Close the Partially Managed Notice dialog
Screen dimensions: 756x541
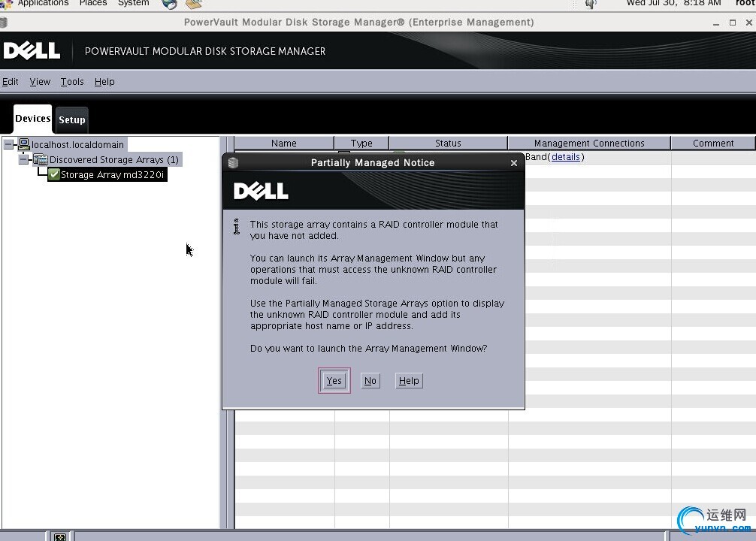tap(514, 163)
